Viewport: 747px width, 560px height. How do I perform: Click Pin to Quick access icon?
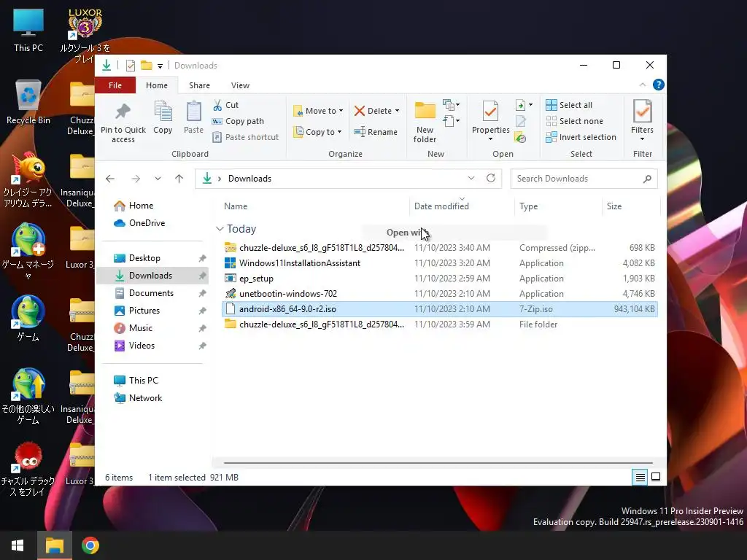123,112
